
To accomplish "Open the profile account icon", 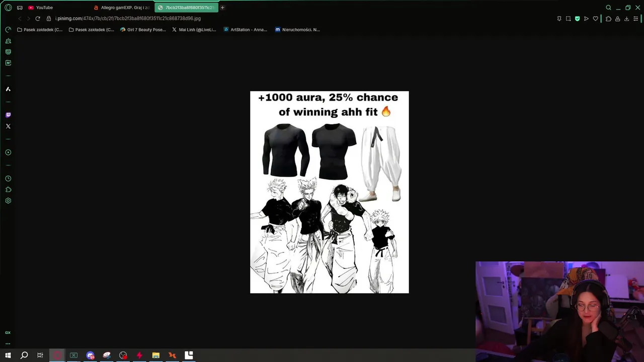I will click(617, 19).
